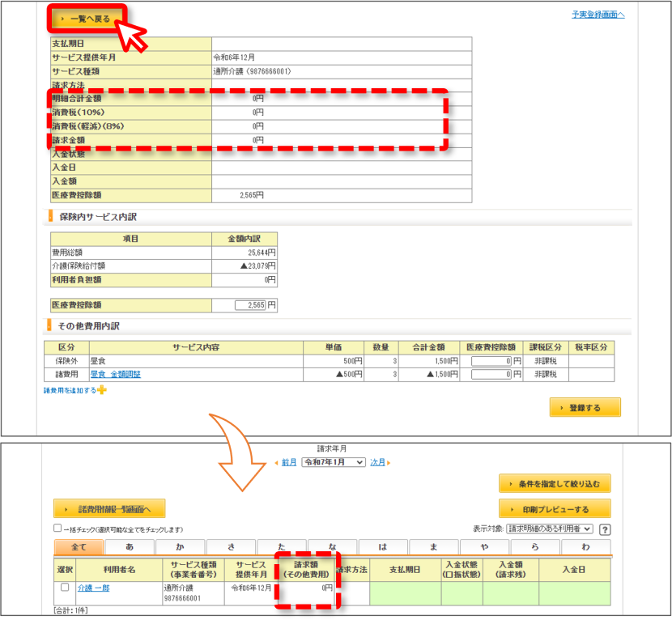This screenshot has height=620, width=672.
Task: Click the 昼食 金額調整 link
Action: (115, 374)
